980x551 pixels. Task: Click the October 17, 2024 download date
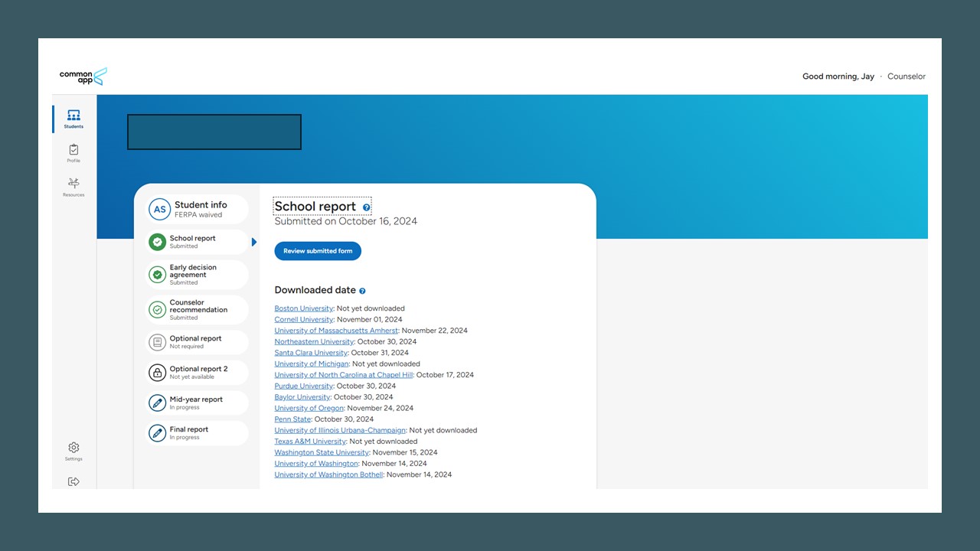coord(445,375)
